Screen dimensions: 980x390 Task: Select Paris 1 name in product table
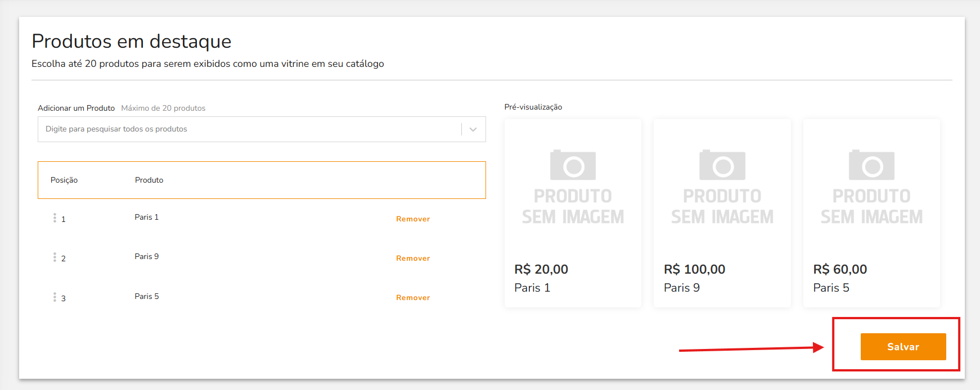tap(147, 217)
